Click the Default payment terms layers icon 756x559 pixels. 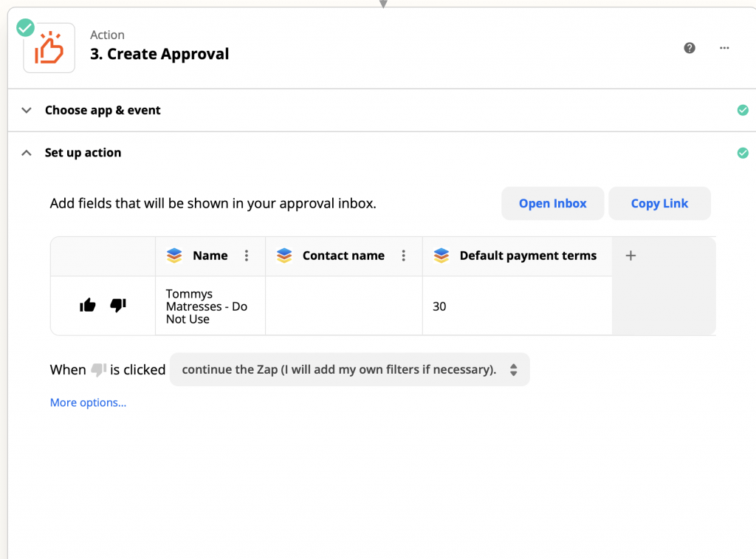pyautogui.click(x=441, y=256)
